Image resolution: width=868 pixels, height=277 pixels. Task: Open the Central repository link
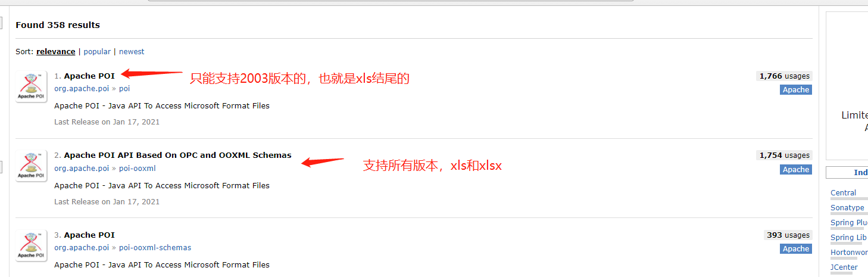point(843,193)
